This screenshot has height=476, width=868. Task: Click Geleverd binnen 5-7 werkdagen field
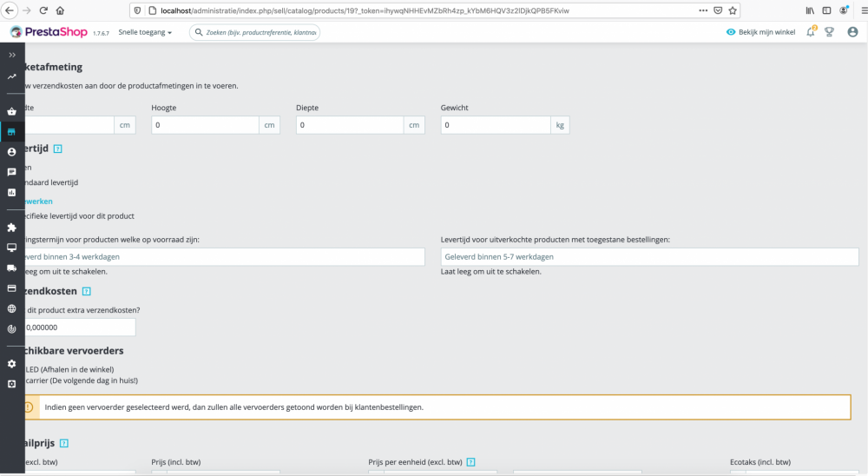coord(649,256)
